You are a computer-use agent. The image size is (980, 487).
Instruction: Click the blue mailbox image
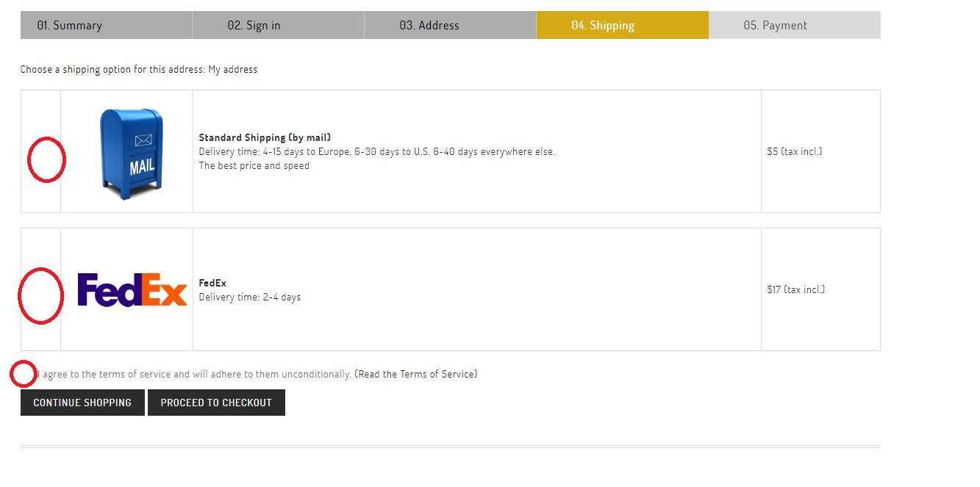tap(131, 154)
